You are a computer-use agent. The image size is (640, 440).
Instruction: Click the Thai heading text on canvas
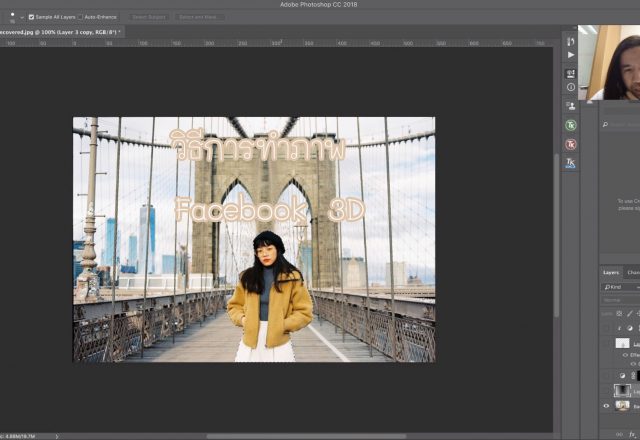coord(258,145)
